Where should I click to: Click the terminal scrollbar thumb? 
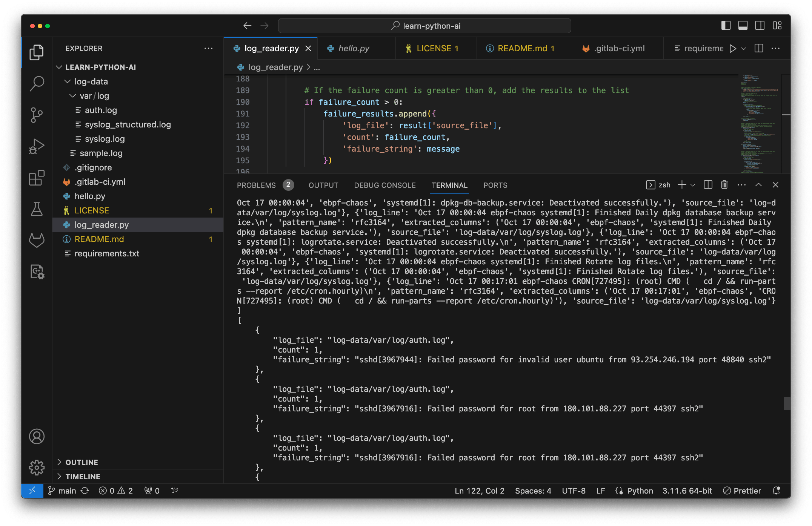tap(787, 403)
